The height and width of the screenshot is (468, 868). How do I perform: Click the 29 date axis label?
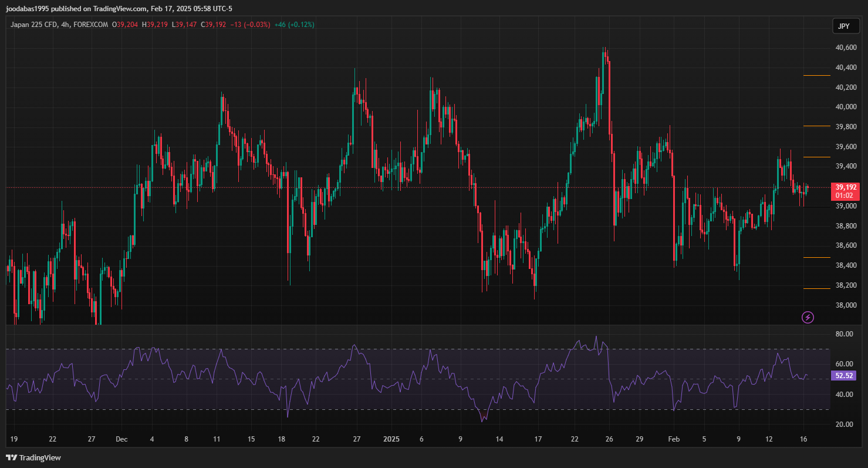click(x=640, y=439)
